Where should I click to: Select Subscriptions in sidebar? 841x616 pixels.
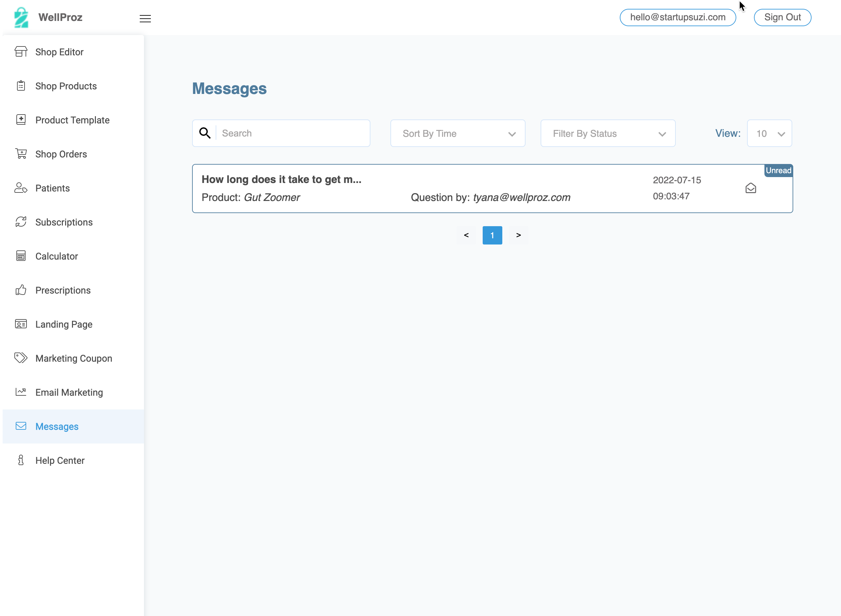point(73,222)
